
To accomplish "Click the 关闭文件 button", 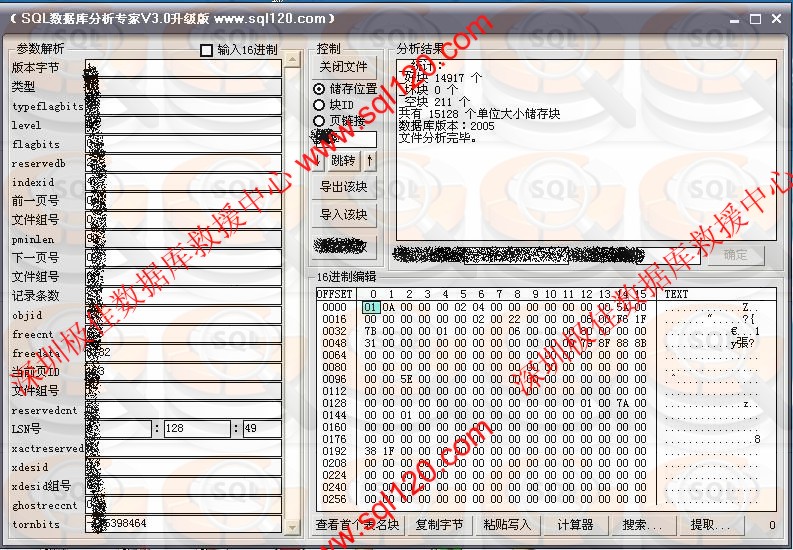I will (x=344, y=67).
